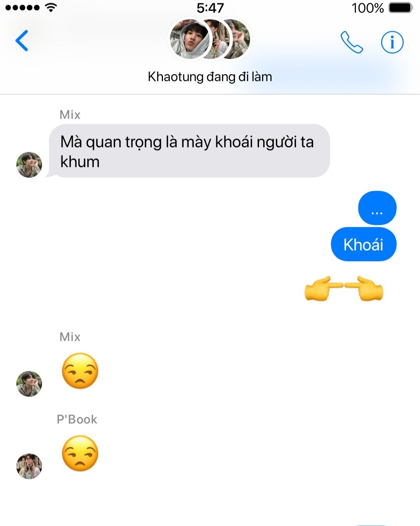The width and height of the screenshot is (420, 526).
Task: Tap Mix's avatar beside the emoji
Action: point(29,384)
